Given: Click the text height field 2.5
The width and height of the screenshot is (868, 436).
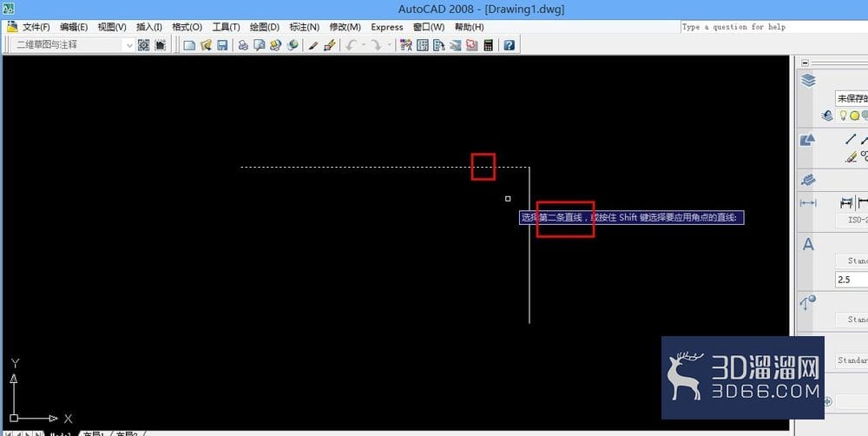Looking at the screenshot, I should [x=852, y=279].
